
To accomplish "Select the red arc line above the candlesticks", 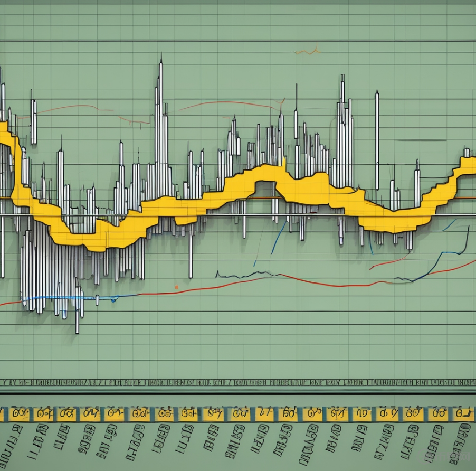I will pos(227,103).
